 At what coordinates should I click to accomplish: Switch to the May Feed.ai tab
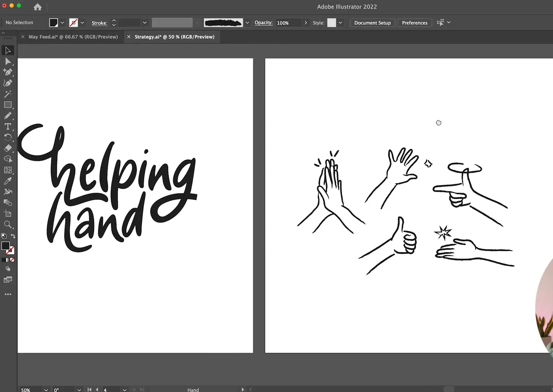[73, 36]
